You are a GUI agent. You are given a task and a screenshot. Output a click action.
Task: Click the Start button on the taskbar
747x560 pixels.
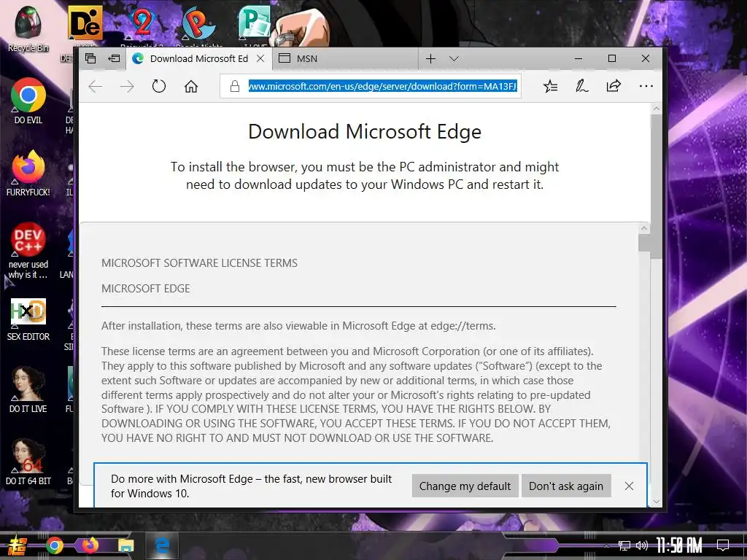click(x=16, y=545)
